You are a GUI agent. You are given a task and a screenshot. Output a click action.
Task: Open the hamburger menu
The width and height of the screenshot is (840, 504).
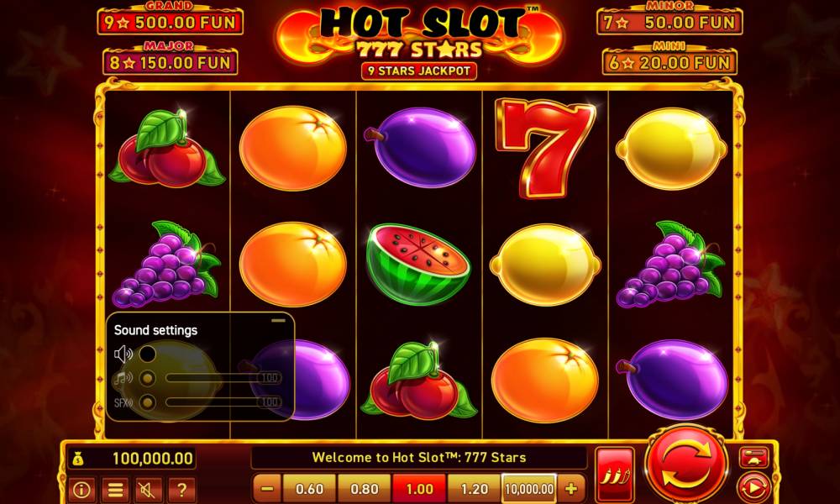(115, 489)
